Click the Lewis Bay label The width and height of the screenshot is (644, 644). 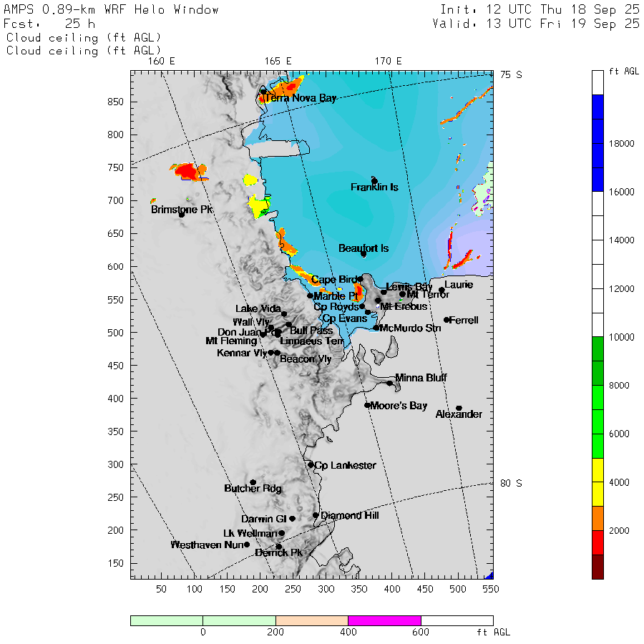(409, 287)
